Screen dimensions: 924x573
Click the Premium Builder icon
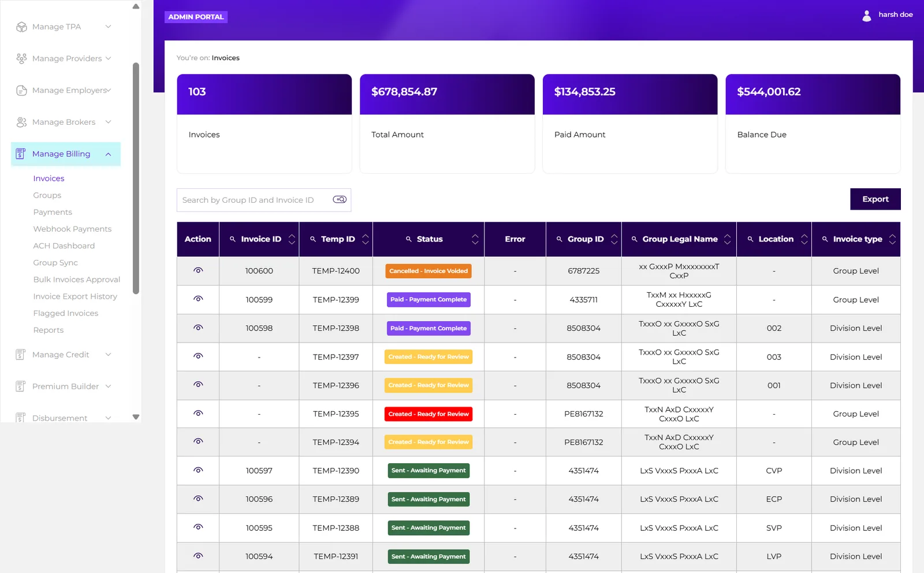click(20, 386)
